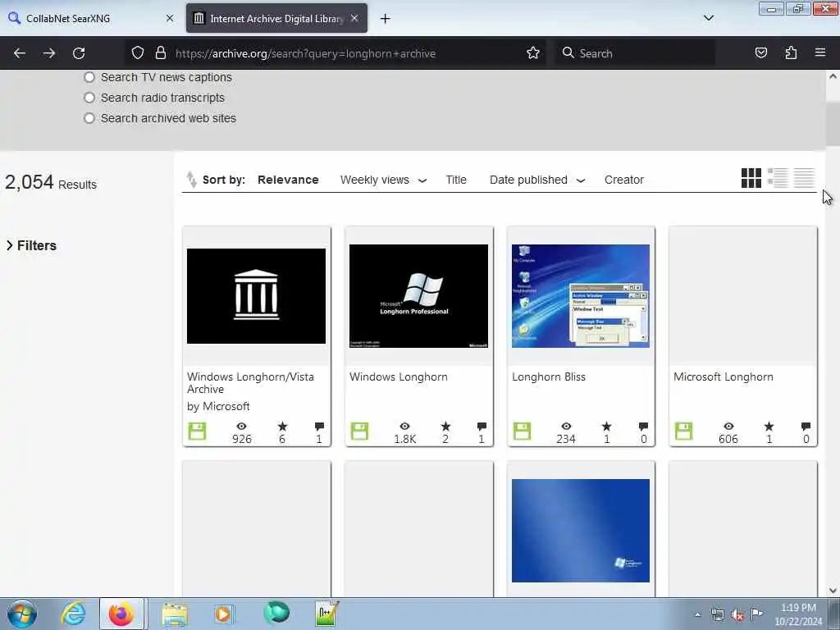
Task: Click favorites star on Microsoft Longhorn card
Action: [769, 427]
